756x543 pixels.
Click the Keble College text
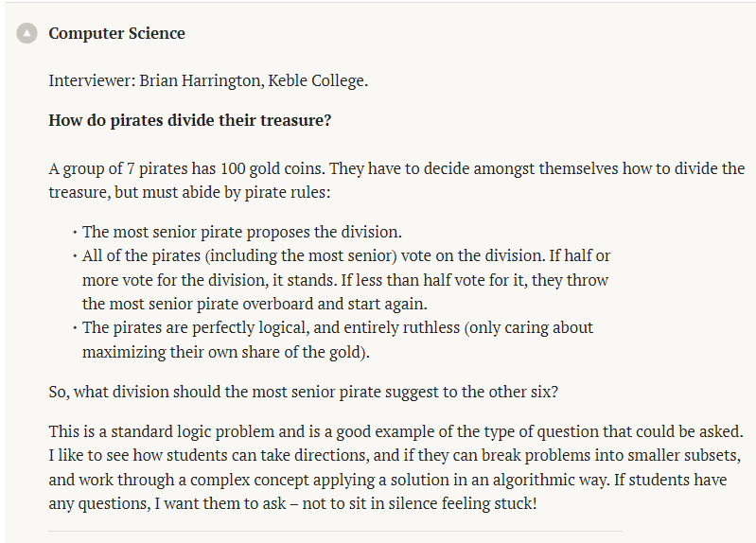tap(317, 80)
